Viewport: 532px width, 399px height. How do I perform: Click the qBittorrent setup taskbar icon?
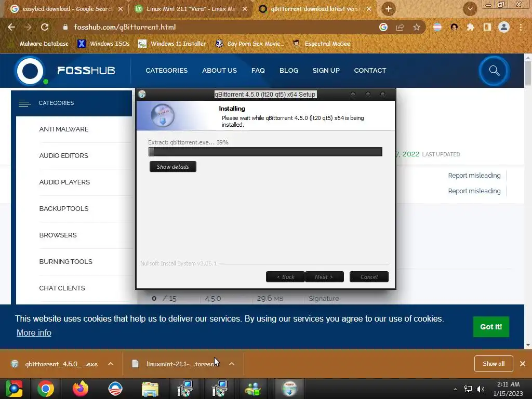click(289, 389)
